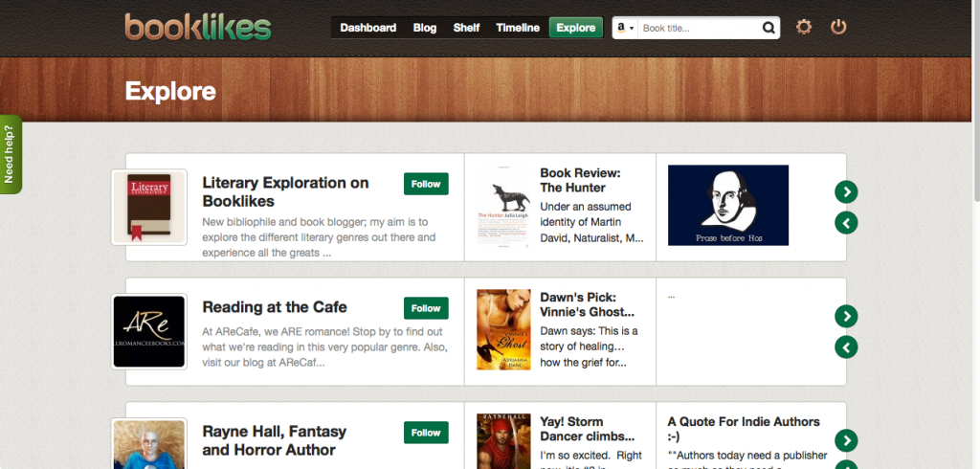The width and height of the screenshot is (980, 469).
Task: Open Rayne Hall, Fantasy and Horror Author title
Action: click(275, 440)
